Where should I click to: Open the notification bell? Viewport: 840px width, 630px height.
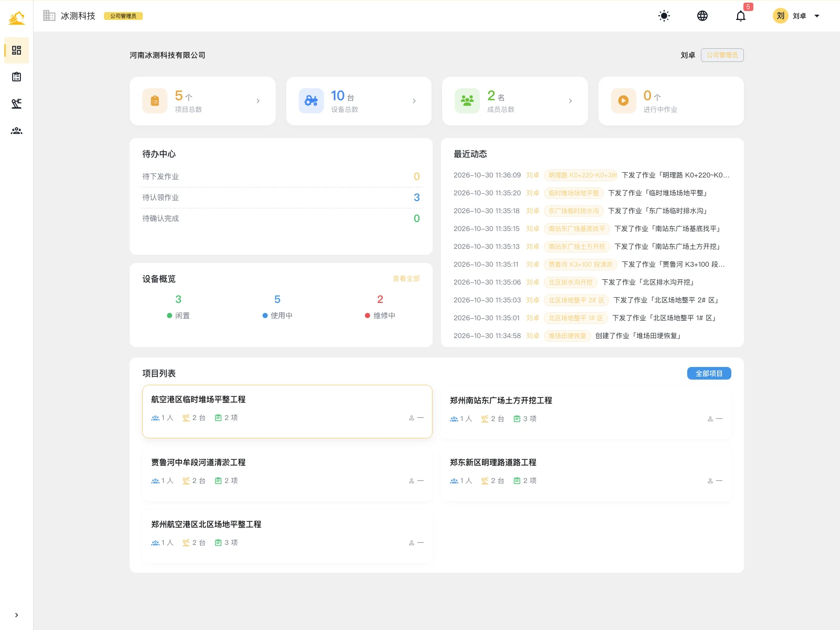click(741, 16)
